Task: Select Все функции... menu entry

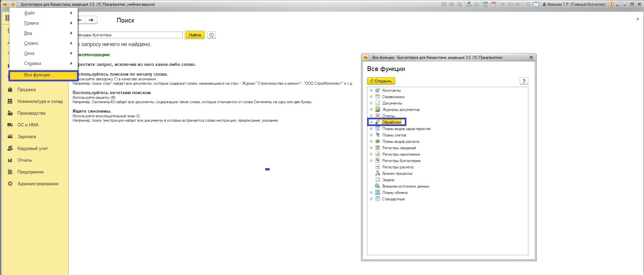Action: (43, 75)
